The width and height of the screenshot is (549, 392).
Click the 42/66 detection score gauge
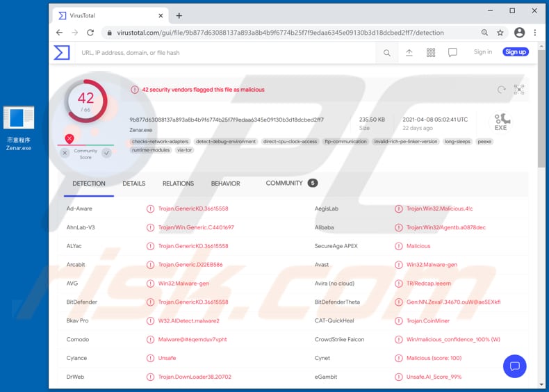[85, 101]
